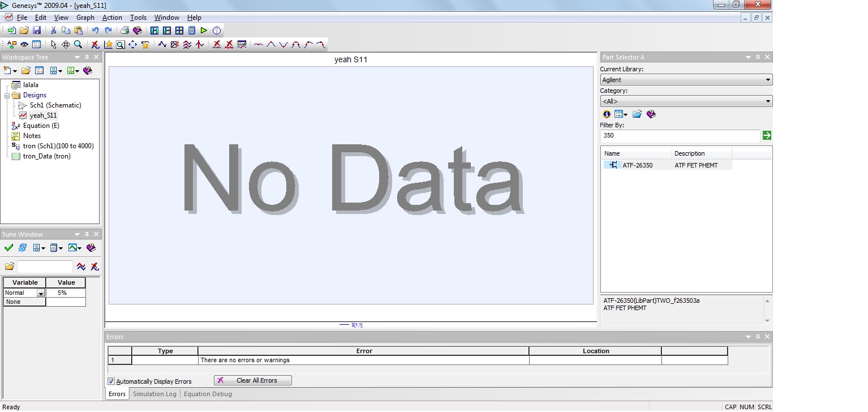Click the open folder icon in Workspace Tree toolbar
868x412 pixels.
point(25,71)
